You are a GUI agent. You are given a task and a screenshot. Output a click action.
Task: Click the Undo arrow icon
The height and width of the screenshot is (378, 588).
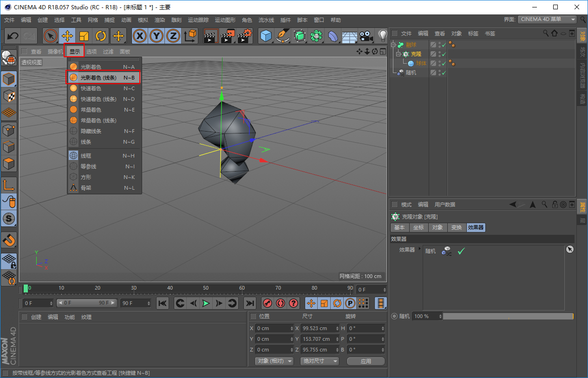[x=13, y=36]
